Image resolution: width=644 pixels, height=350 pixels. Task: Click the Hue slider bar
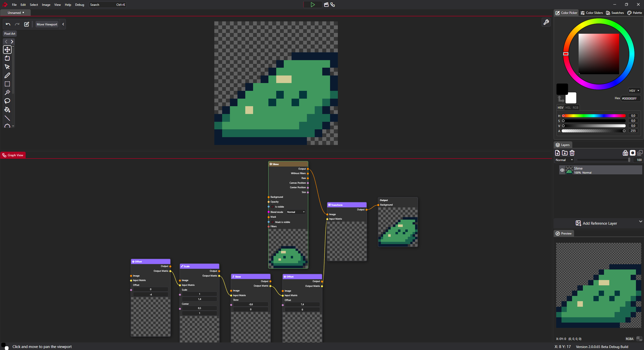[594, 116]
